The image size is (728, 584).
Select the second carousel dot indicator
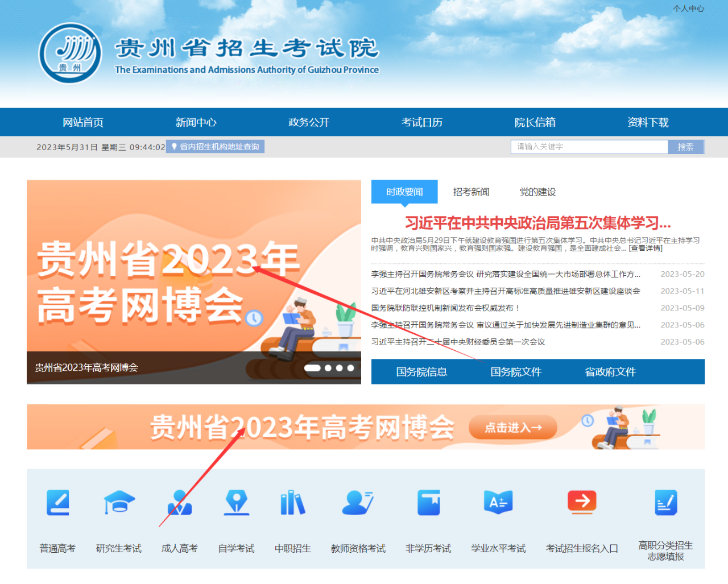coord(328,368)
